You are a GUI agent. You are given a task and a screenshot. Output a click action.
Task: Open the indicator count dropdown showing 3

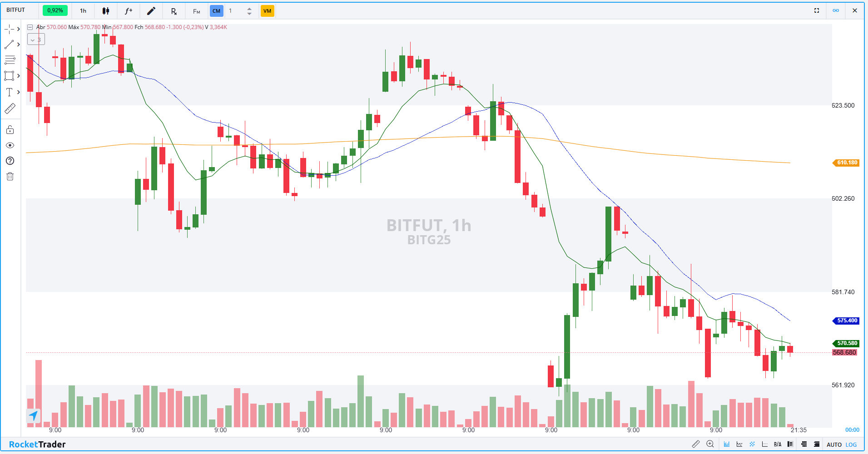pos(36,39)
